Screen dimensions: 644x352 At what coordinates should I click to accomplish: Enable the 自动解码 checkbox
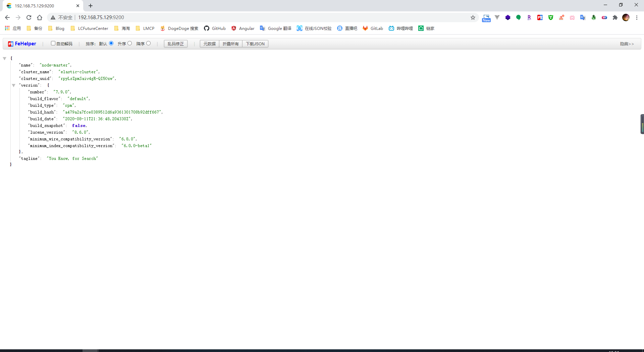53,43
